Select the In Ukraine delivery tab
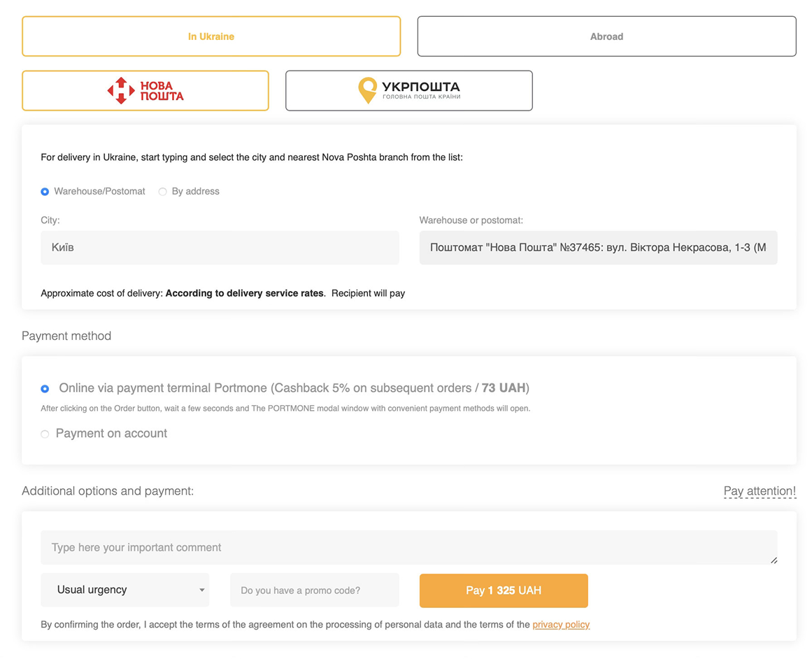This screenshot has height=659, width=812. (x=211, y=36)
